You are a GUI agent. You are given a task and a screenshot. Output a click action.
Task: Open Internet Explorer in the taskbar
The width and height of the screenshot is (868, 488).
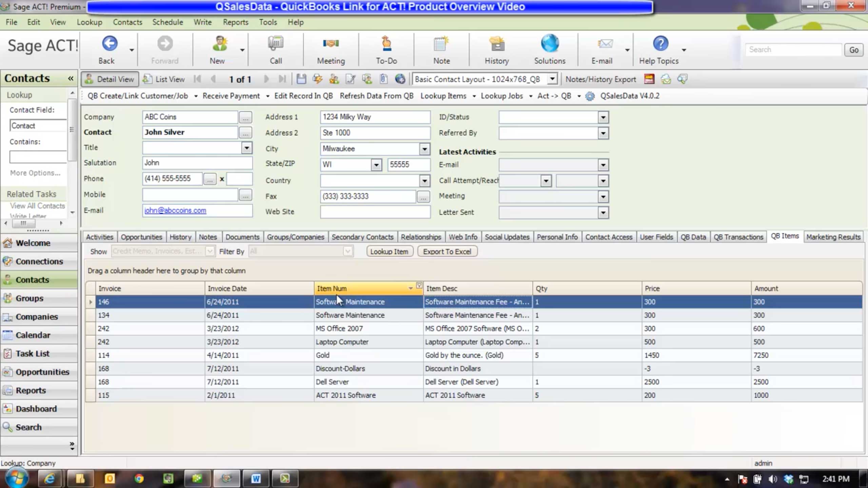coord(50,479)
